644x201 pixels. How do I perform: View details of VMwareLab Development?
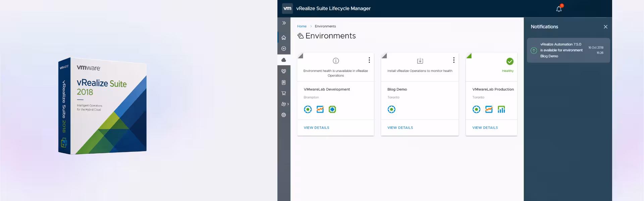(x=316, y=128)
